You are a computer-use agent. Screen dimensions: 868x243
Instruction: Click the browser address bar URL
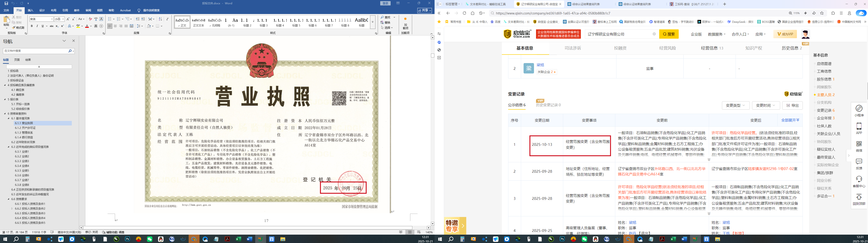553,13
